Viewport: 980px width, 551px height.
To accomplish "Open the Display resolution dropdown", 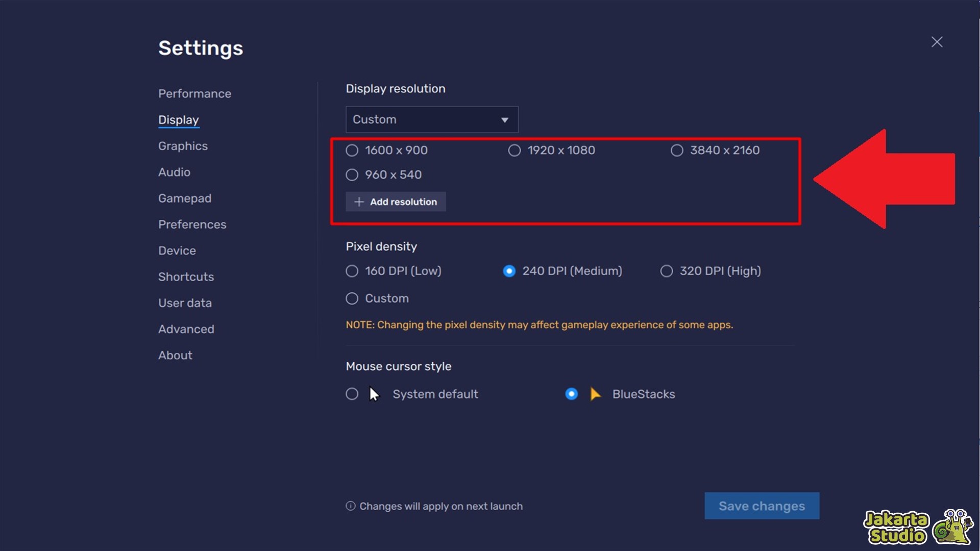I will pyautogui.click(x=431, y=119).
